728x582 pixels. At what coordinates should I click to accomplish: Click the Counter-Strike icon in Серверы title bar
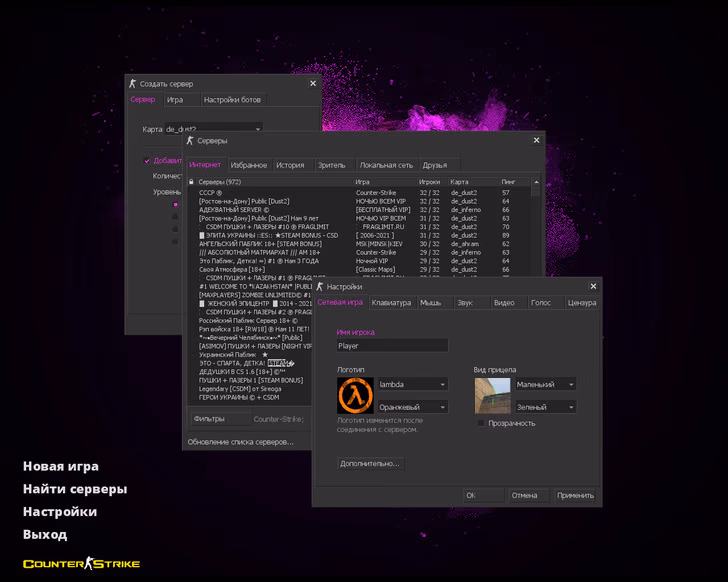coord(191,141)
